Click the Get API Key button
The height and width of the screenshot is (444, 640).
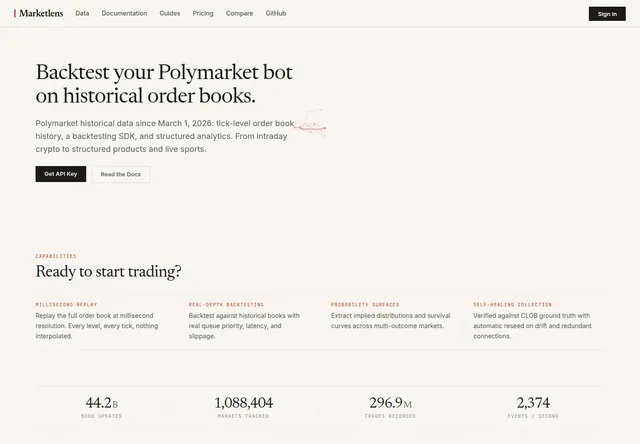click(60, 174)
